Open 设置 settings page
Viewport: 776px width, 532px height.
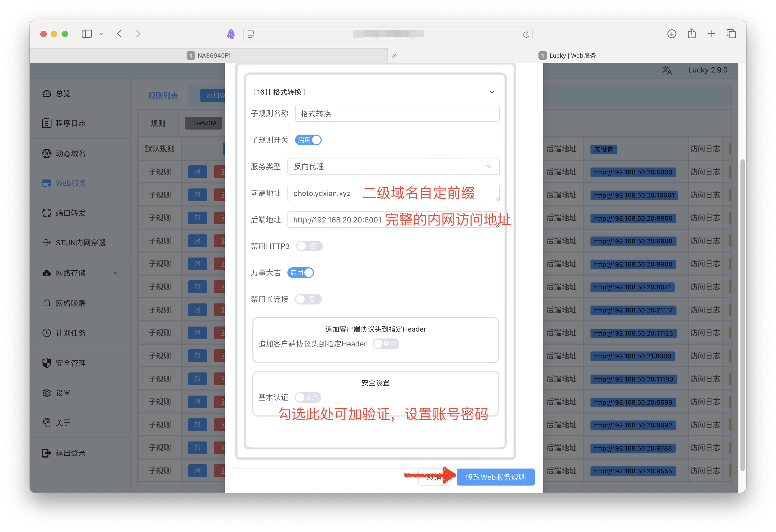pyautogui.click(x=56, y=393)
